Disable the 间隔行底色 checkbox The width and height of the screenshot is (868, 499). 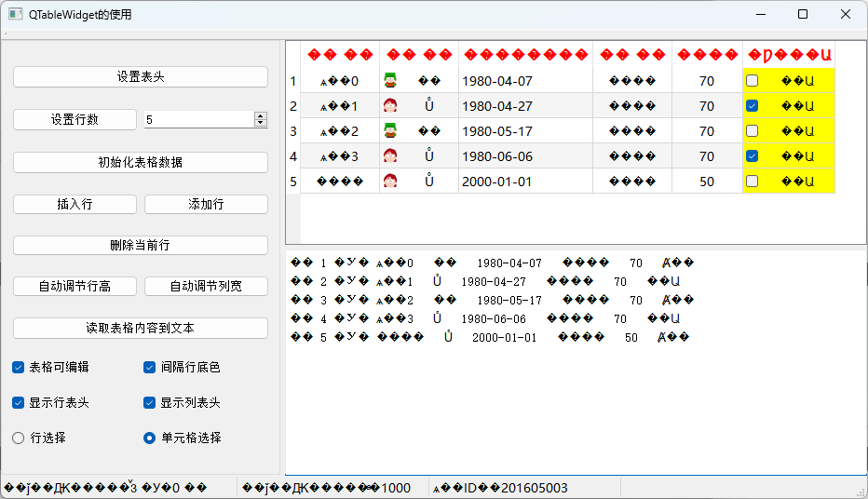(150, 368)
